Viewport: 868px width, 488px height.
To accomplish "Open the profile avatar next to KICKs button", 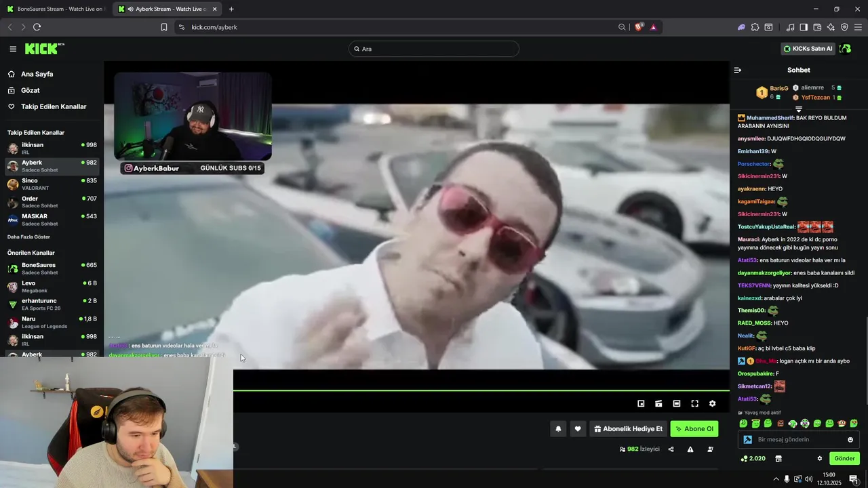I will tap(845, 49).
